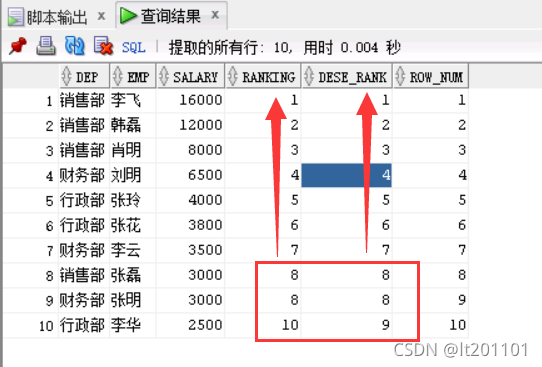Select salary cell 12000
542x367 pixels.
click(x=191, y=125)
